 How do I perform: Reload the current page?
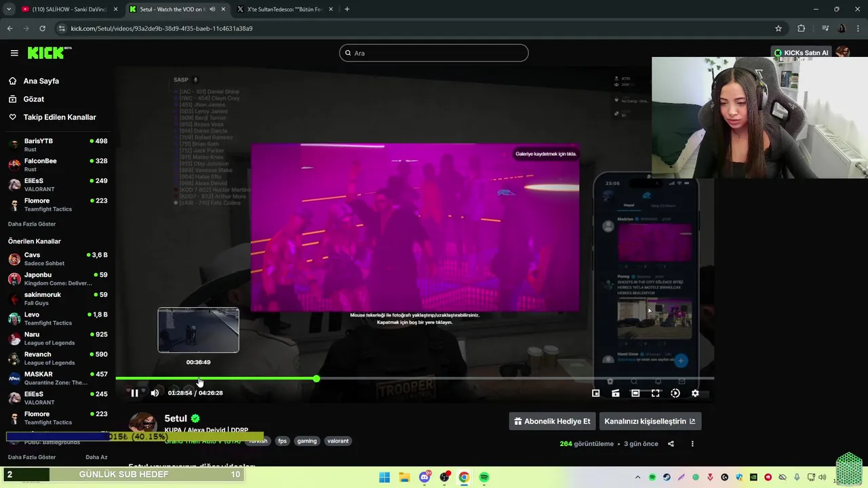pos(42,28)
